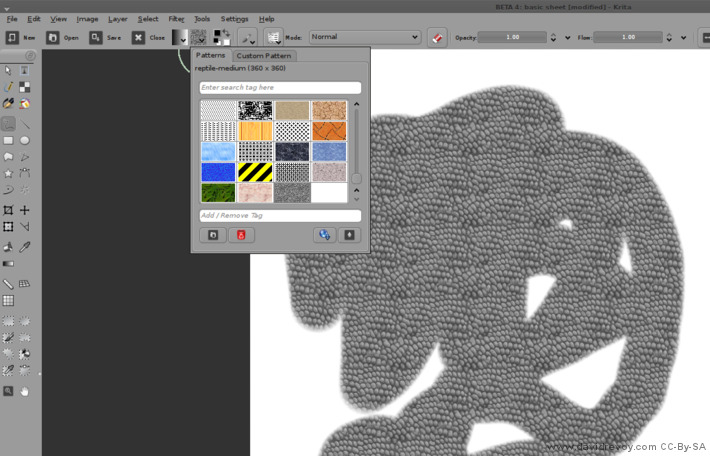710x456 pixels.
Task: Switch to Custom Pattern tab
Action: pos(264,56)
